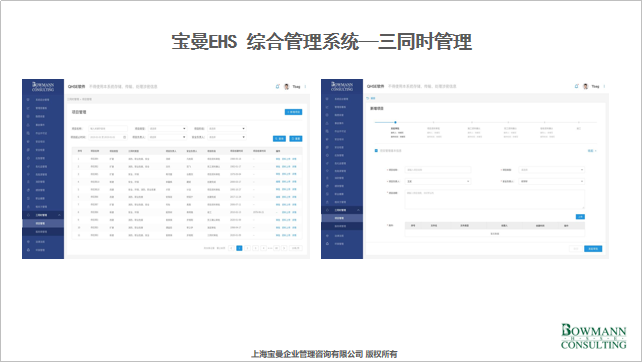Click Bowmann Consulting logo in right screenshot sidebar
Screen dimensions: 643x363
342,87
